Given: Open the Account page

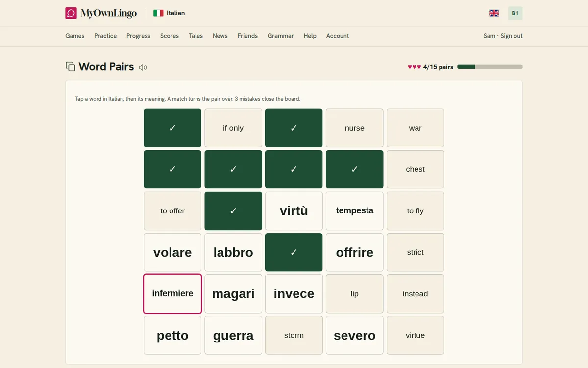Looking at the screenshot, I should click(x=338, y=36).
